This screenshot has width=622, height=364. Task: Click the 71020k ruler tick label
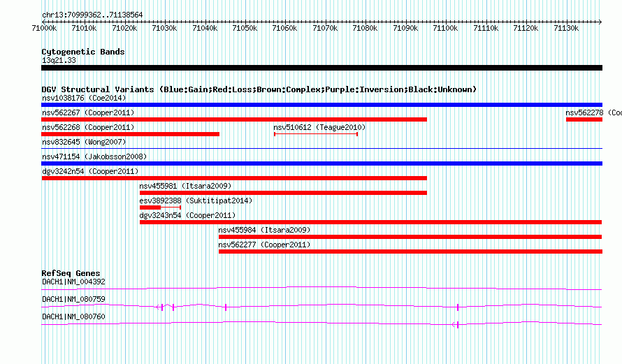[x=124, y=28]
